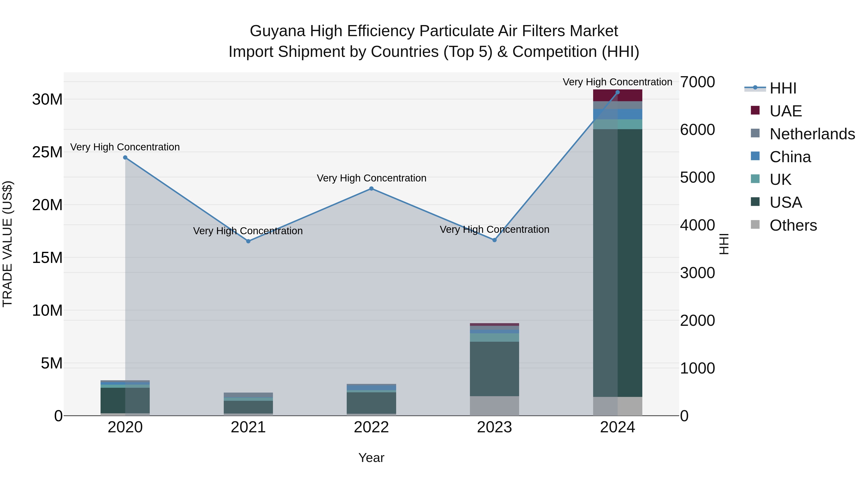Screen dimensions: 868x488
Task: Click the 30M trade value tick
Action: pos(47,99)
